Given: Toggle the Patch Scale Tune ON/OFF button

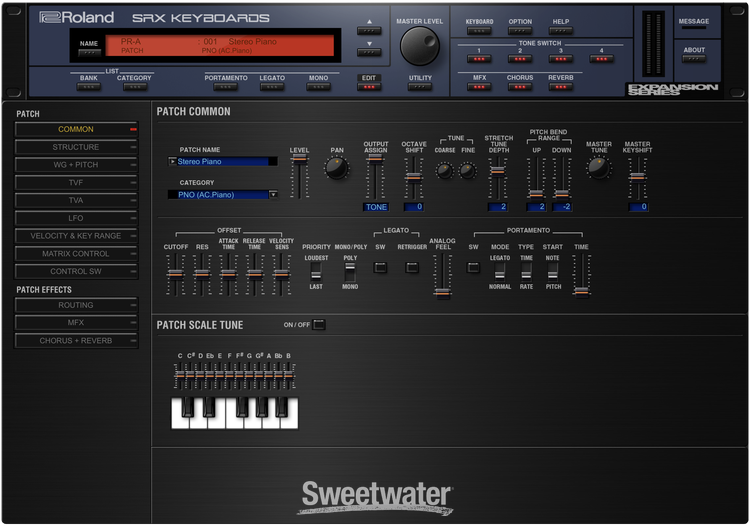Looking at the screenshot, I should click(319, 325).
